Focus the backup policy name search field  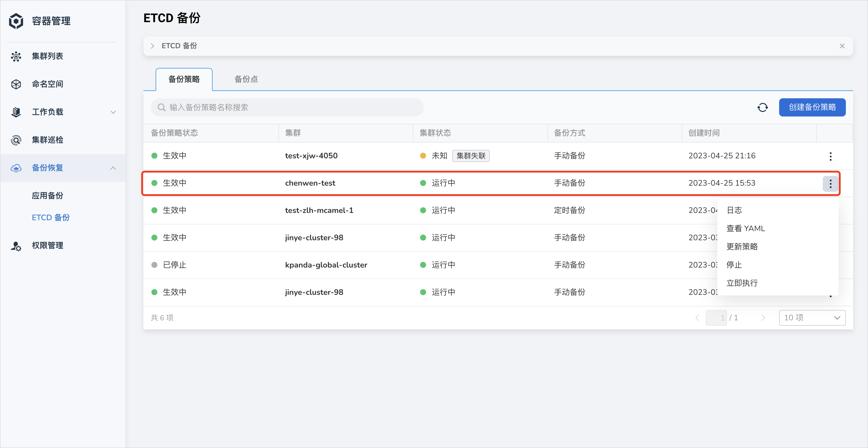click(287, 108)
